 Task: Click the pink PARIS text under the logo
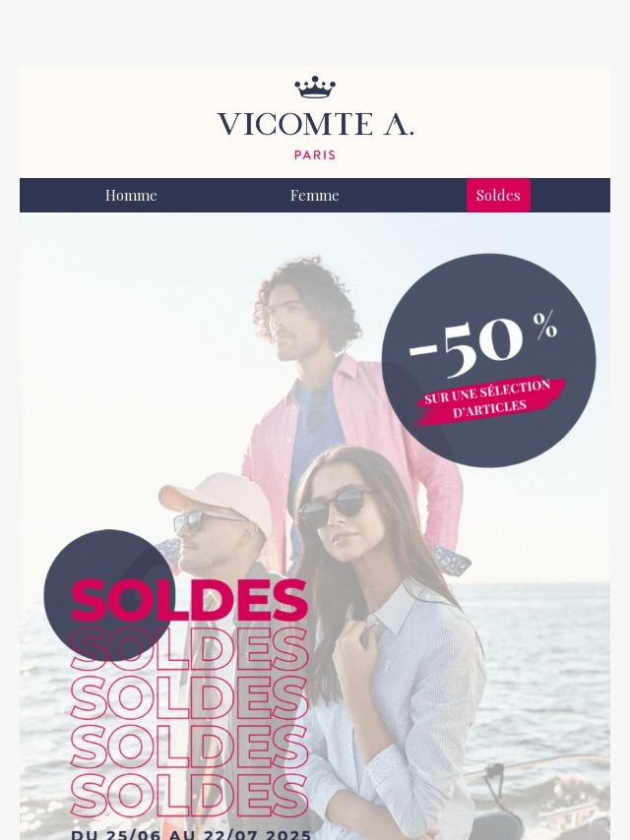pyautogui.click(x=315, y=154)
